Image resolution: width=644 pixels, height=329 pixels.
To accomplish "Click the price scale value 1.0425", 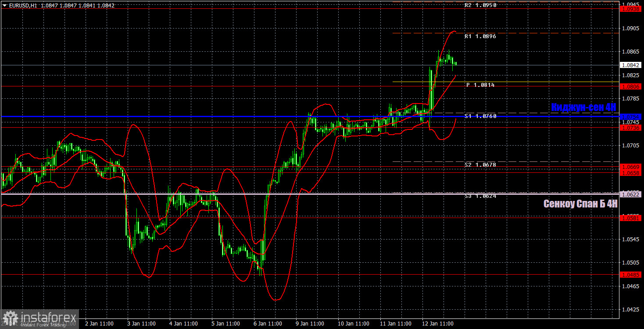I will click(x=630, y=310).
